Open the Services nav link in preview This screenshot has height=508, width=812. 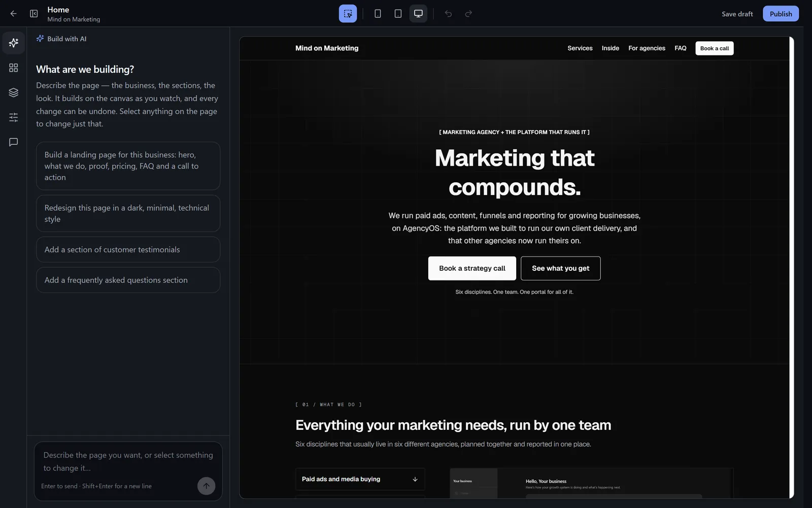point(580,48)
